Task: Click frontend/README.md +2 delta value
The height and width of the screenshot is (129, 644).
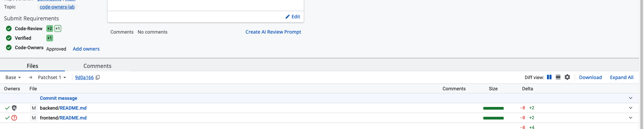Action: pos(532,118)
